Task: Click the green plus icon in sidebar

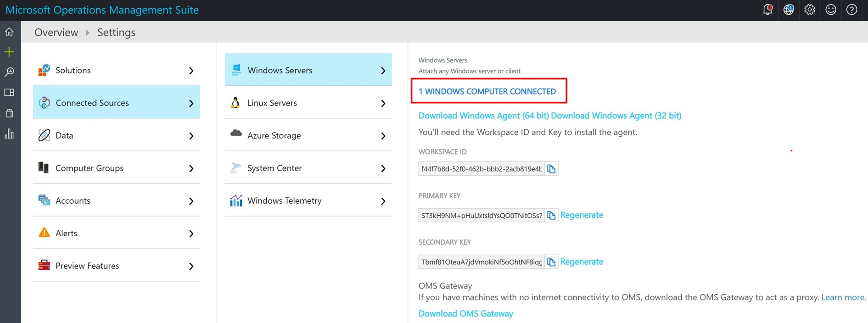Action: tap(9, 52)
